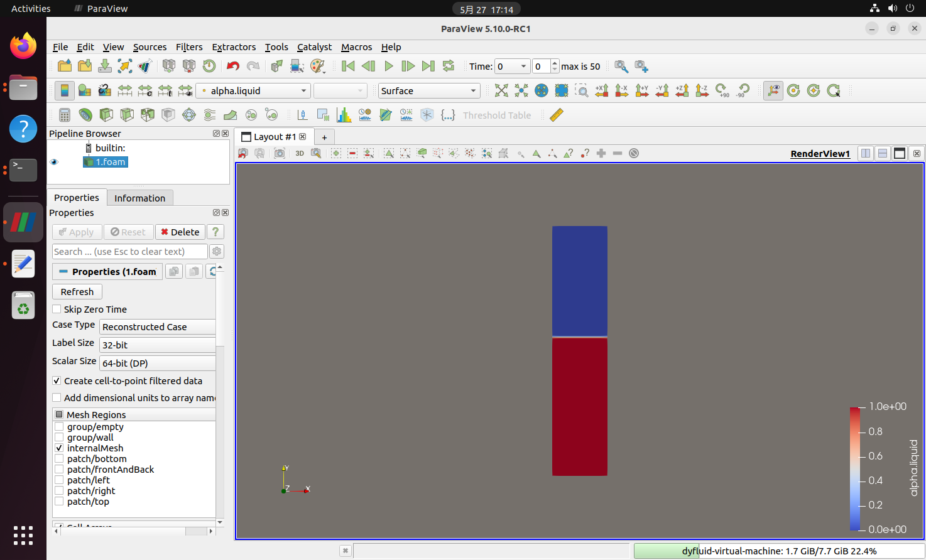Click the Refresh button
Screen dimensions: 926x560
pos(77,291)
